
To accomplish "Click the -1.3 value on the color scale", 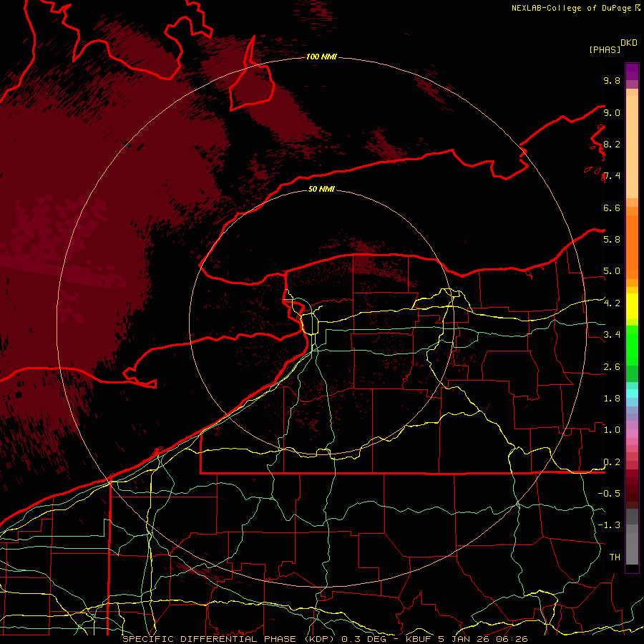I will (x=609, y=525).
